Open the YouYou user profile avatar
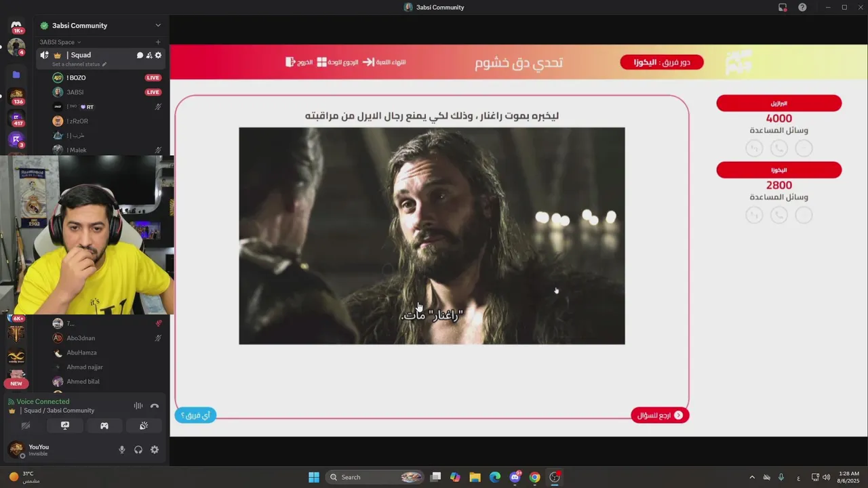 [x=16, y=449]
